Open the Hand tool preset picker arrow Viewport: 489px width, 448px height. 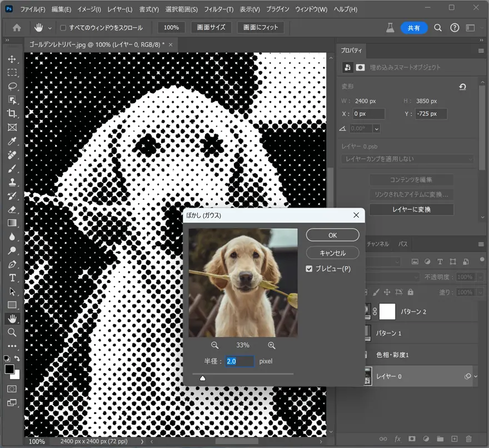point(49,28)
